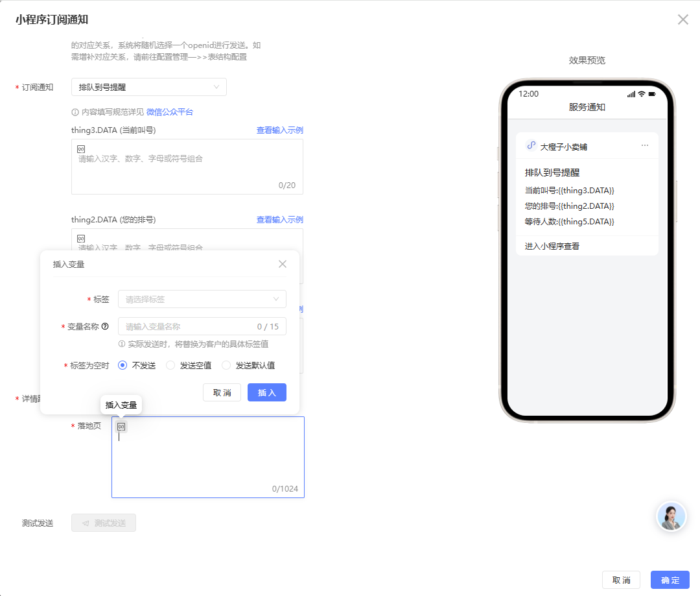Click the ellipsis in phone preview card
Image resolution: width=700 pixels, height=596 pixels.
pyautogui.click(x=645, y=146)
